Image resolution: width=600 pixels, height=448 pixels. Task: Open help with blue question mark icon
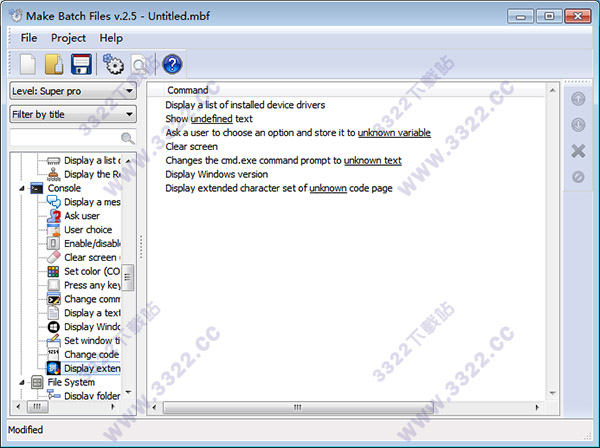pyautogui.click(x=172, y=64)
